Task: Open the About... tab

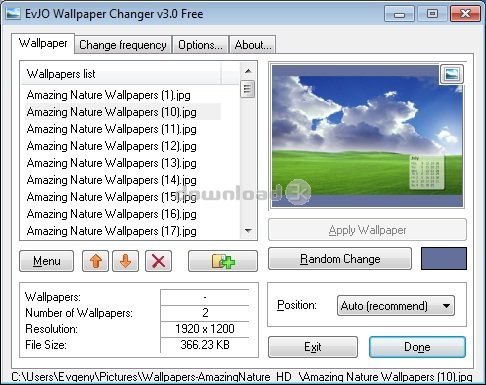Action: click(253, 45)
